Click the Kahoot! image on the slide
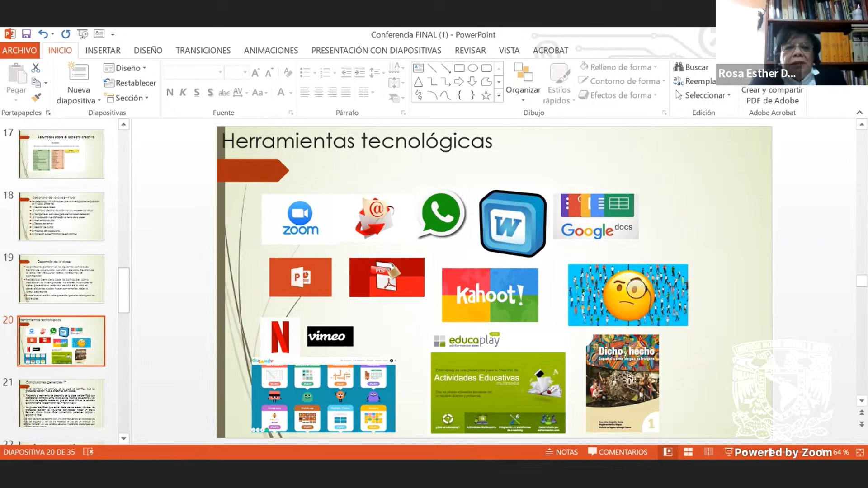The width and height of the screenshot is (868, 488). click(490, 295)
